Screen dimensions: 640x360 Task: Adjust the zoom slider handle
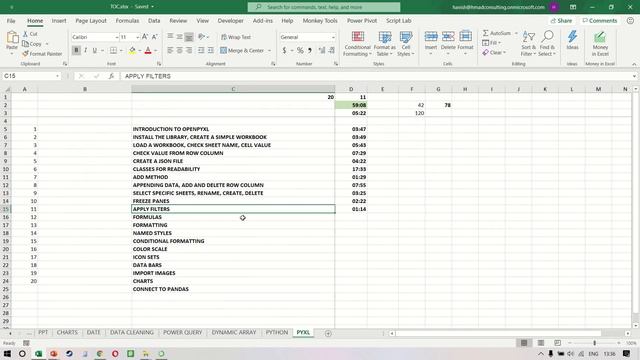point(594,343)
